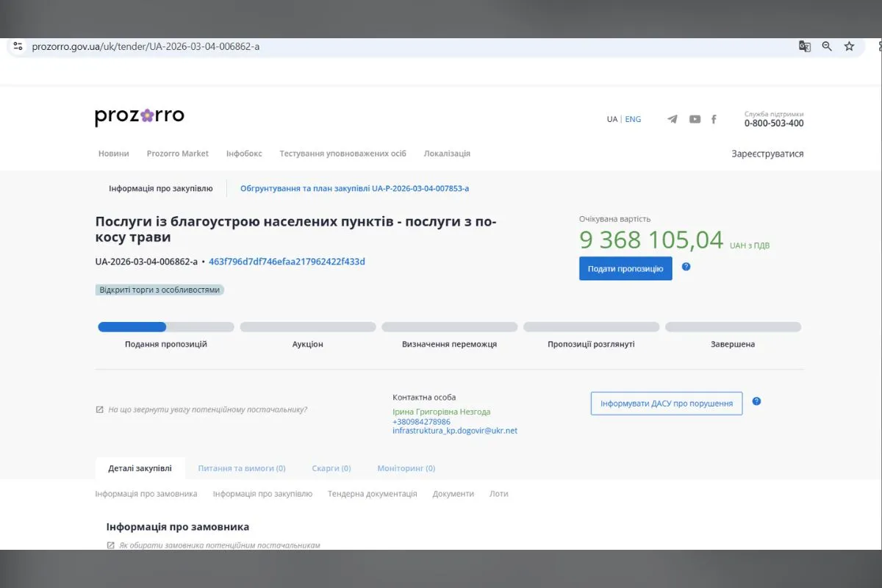The width and height of the screenshot is (882, 588).
Task: Open Prozorro's Facebook page icon
Action: (x=714, y=118)
